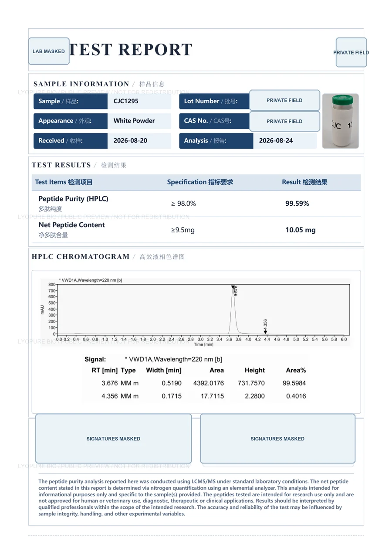Click the LAB MASKED logo box
This screenshot has width=392, height=555.
(49, 51)
